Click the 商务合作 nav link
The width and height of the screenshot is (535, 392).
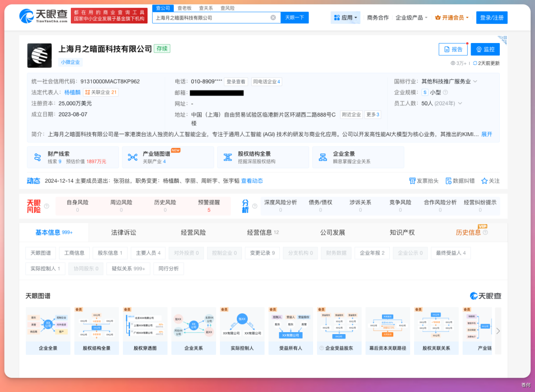[x=377, y=18]
